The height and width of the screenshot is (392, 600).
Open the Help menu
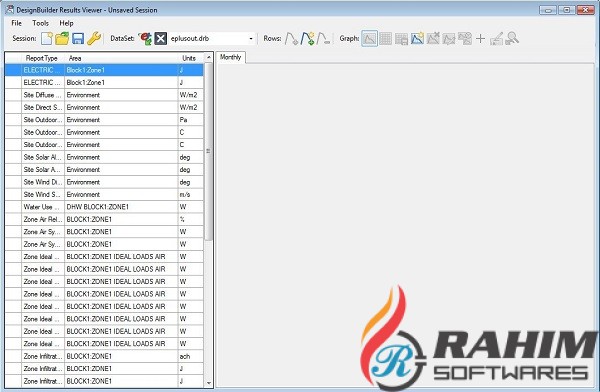click(66, 23)
